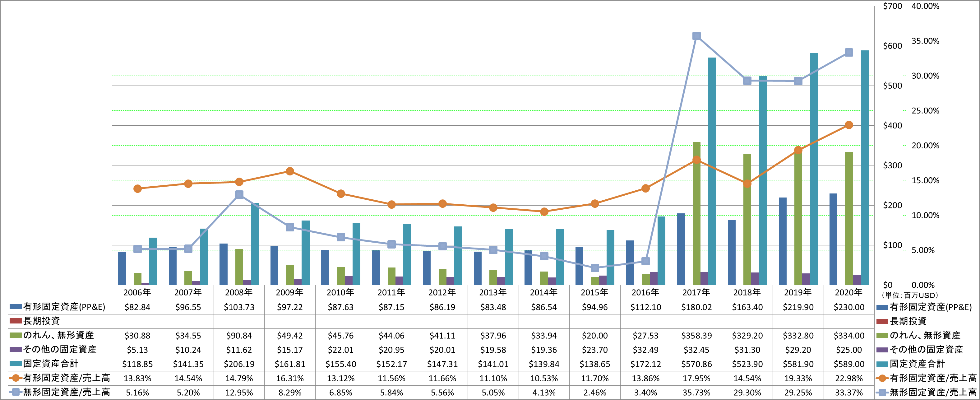Click the light-blue square marker at 2017年

tap(696, 36)
